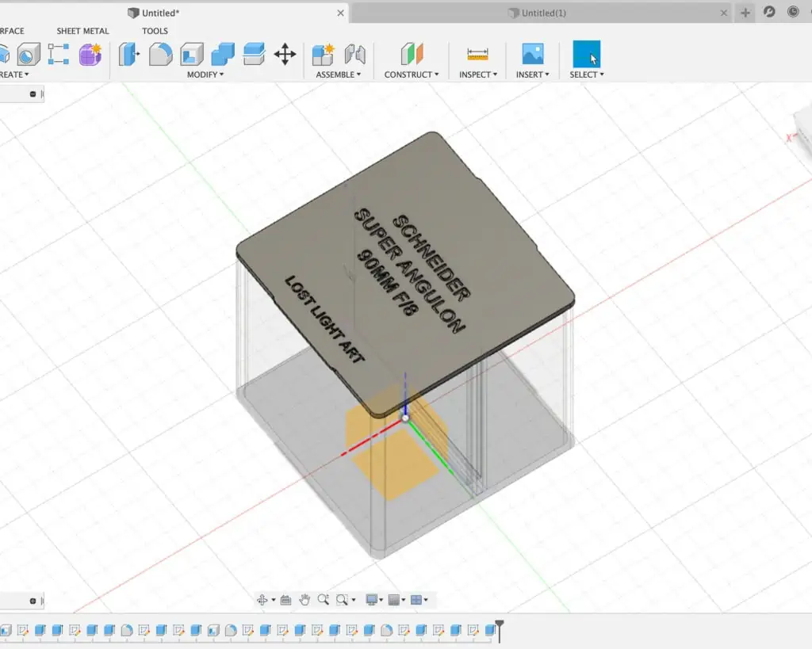Click the New Component icon
This screenshot has height=649, width=812.
click(x=323, y=54)
